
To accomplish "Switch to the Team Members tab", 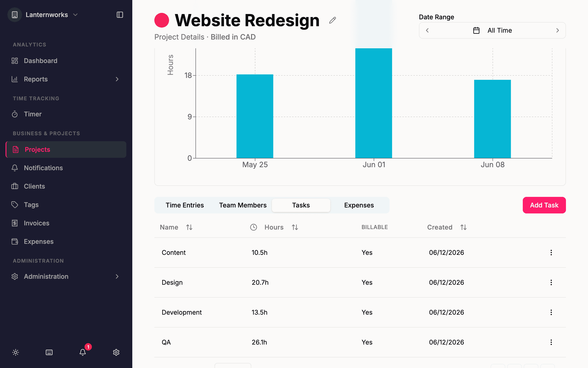I will pyautogui.click(x=243, y=205).
